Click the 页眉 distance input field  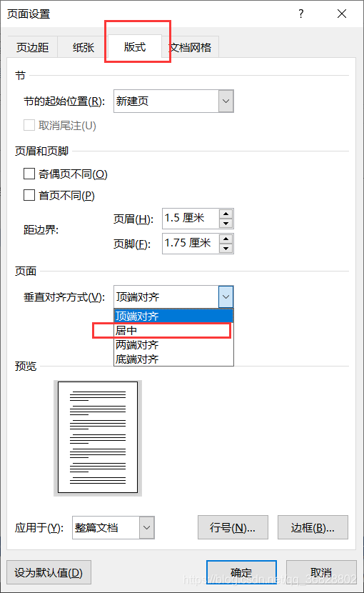click(x=191, y=218)
